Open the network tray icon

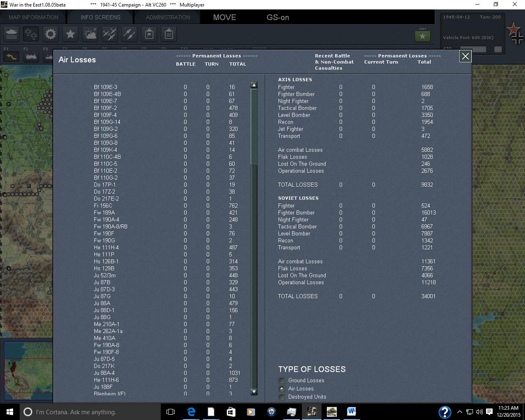pyautogui.click(x=470, y=412)
